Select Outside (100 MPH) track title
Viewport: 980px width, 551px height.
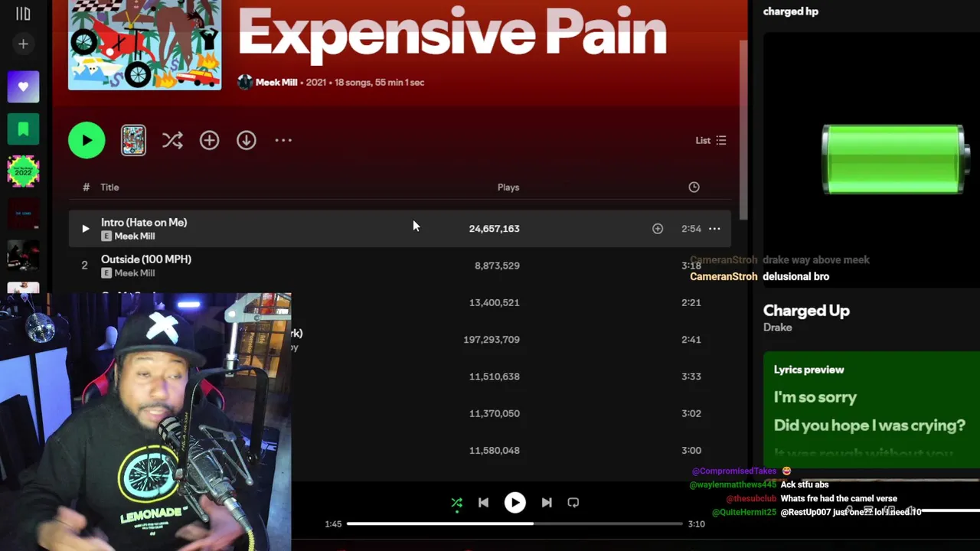click(x=146, y=259)
